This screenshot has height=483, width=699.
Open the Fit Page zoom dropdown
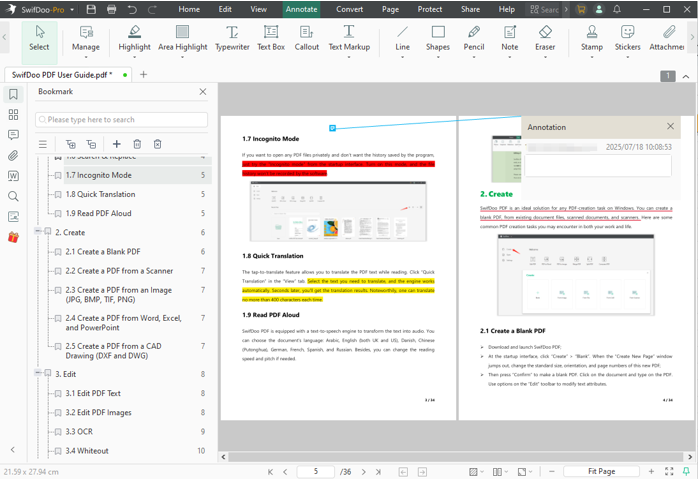(x=601, y=471)
